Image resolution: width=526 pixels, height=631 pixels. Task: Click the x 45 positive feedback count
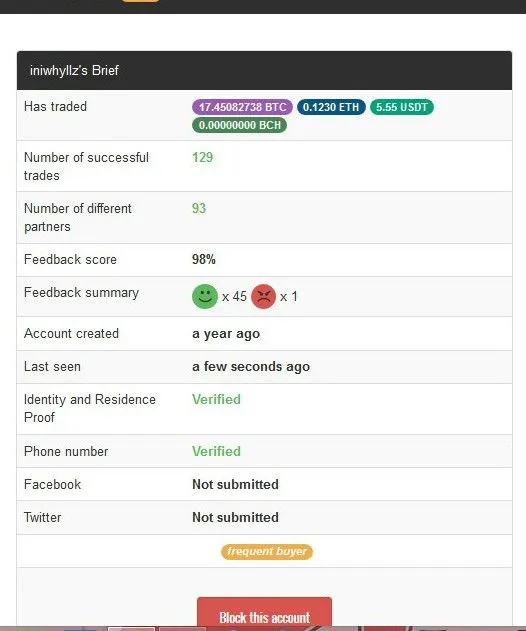click(234, 297)
